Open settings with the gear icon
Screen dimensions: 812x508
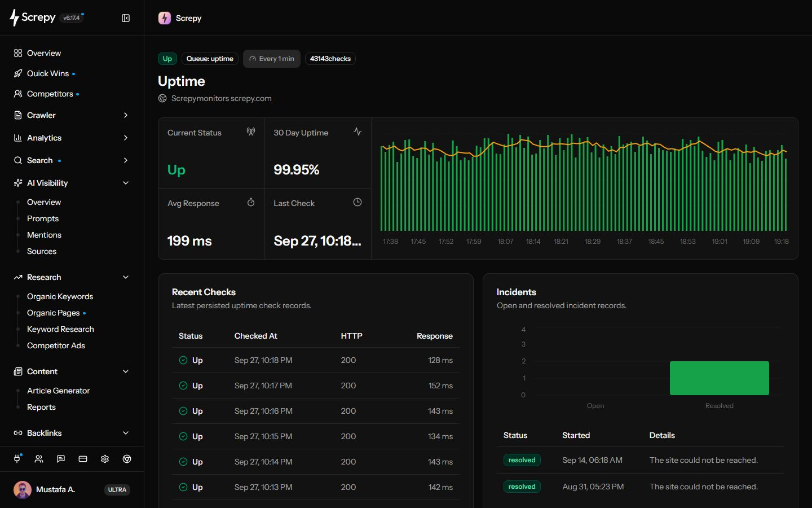click(105, 459)
